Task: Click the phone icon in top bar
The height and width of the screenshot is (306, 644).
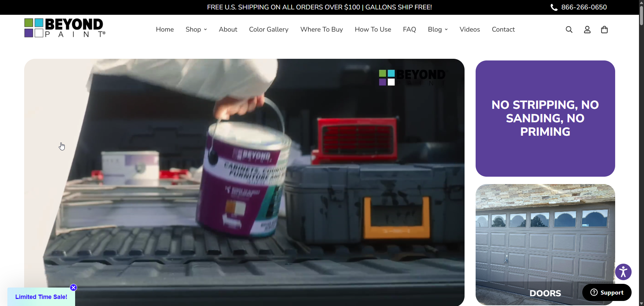Action: [554, 7]
